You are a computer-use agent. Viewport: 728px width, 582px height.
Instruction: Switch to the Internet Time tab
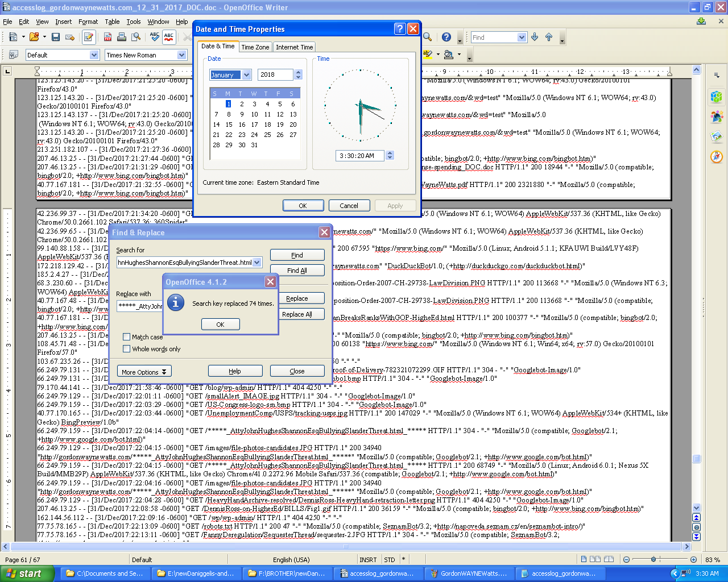pos(294,47)
